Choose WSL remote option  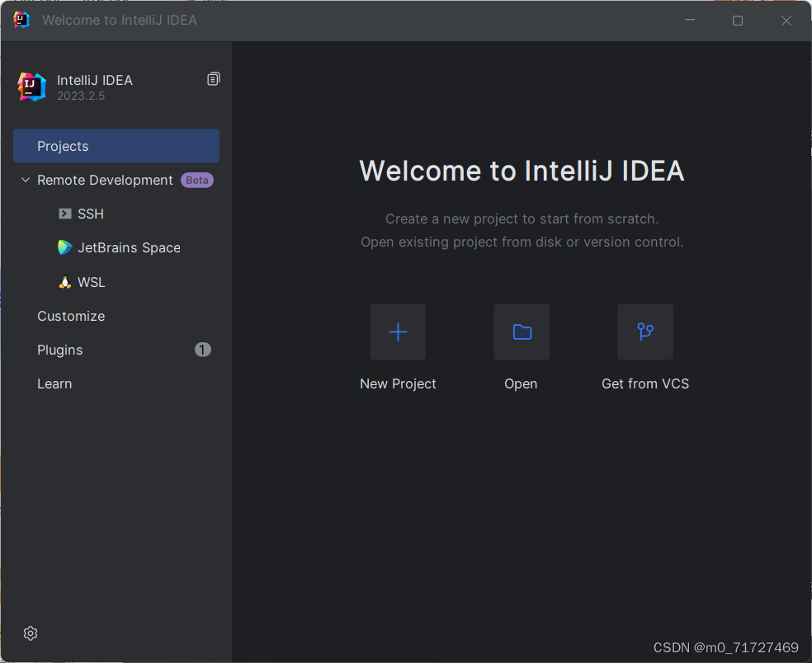coord(91,282)
